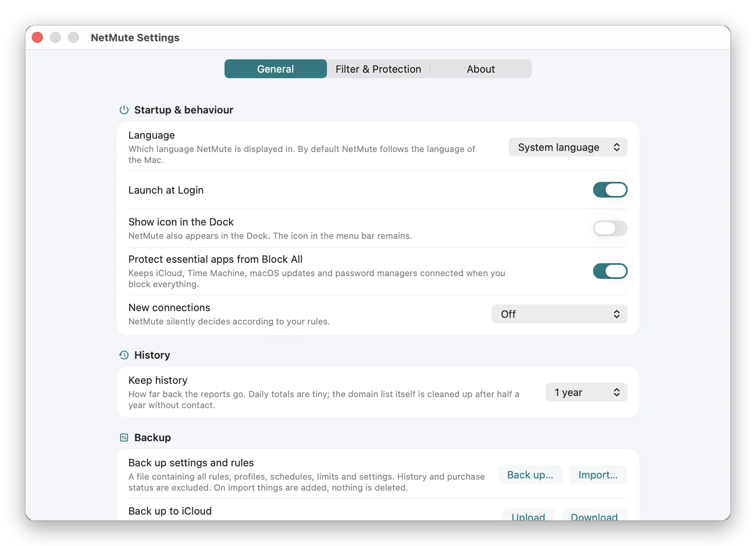
Task: Click the Backup section icon
Action: point(124,437)
